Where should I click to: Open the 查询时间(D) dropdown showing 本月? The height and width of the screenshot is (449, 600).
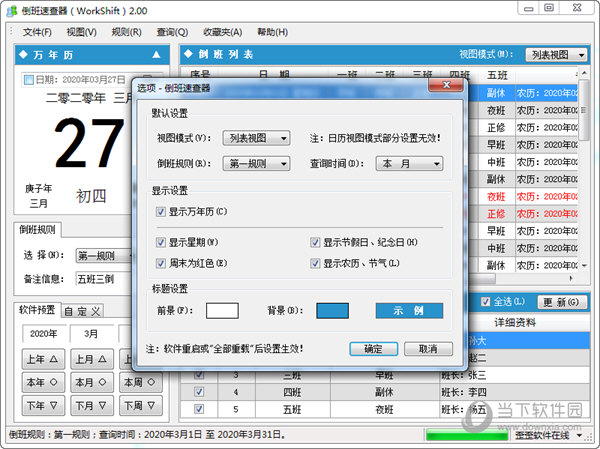tap(409, 164)
